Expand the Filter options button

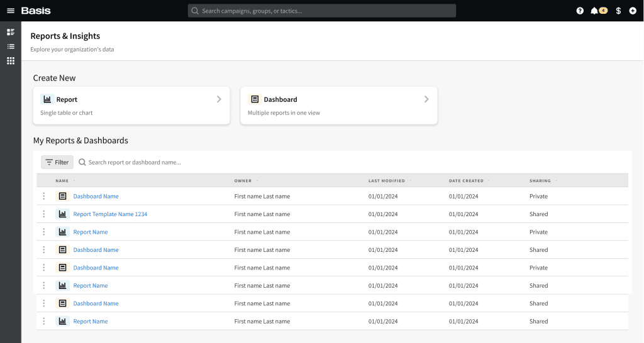57,162
